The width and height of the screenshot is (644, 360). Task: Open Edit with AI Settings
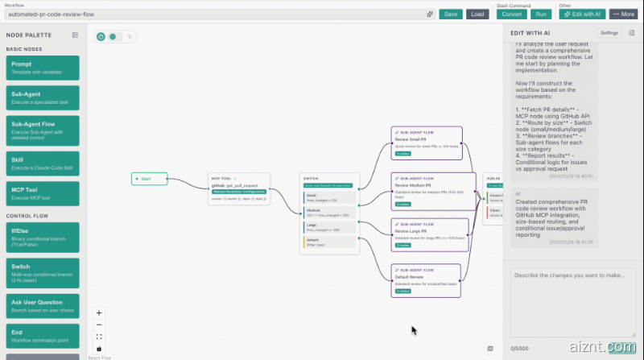click(609, 32)
